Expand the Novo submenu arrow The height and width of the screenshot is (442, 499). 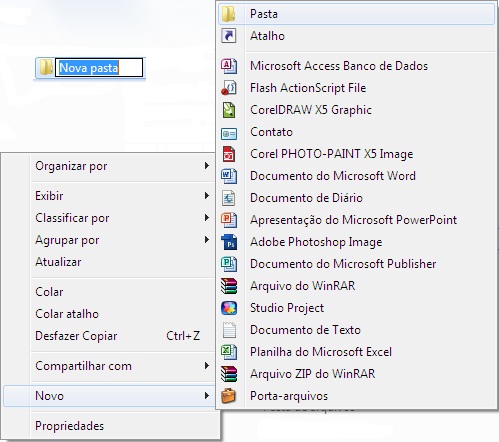[207, 396]
